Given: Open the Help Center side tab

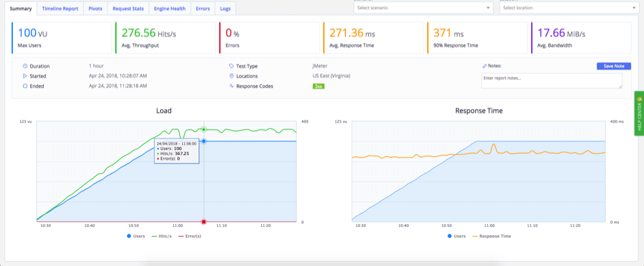Looking at the screenshot, I should [639, 113].
